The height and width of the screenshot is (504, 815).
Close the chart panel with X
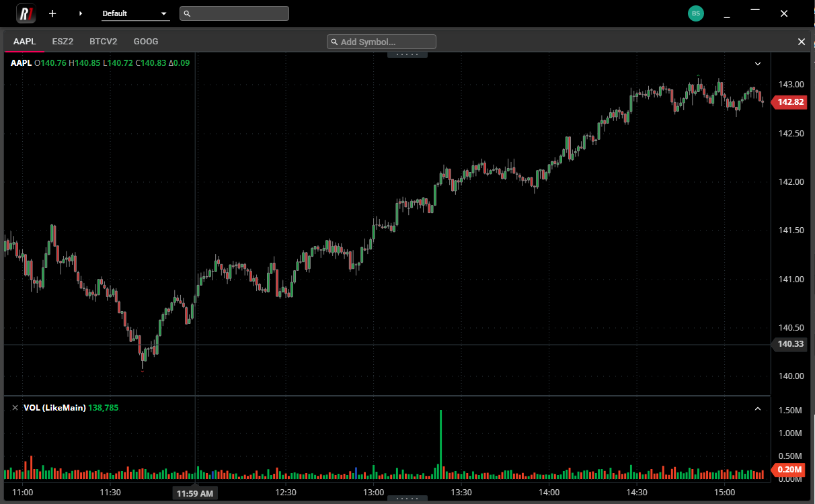pyautogui.click(x=802, y=42)
